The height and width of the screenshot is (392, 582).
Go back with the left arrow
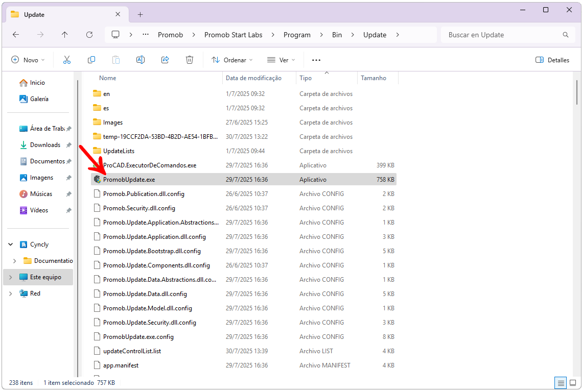click(x=16, y=35)
